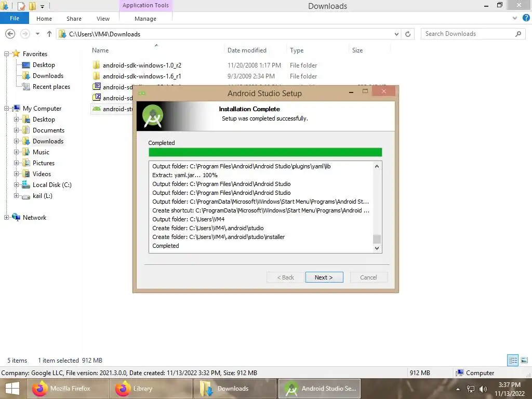Screen dimensions: 532x399
Task: Click Android Studio Setup taskbar item
Action: coord(320,389)
